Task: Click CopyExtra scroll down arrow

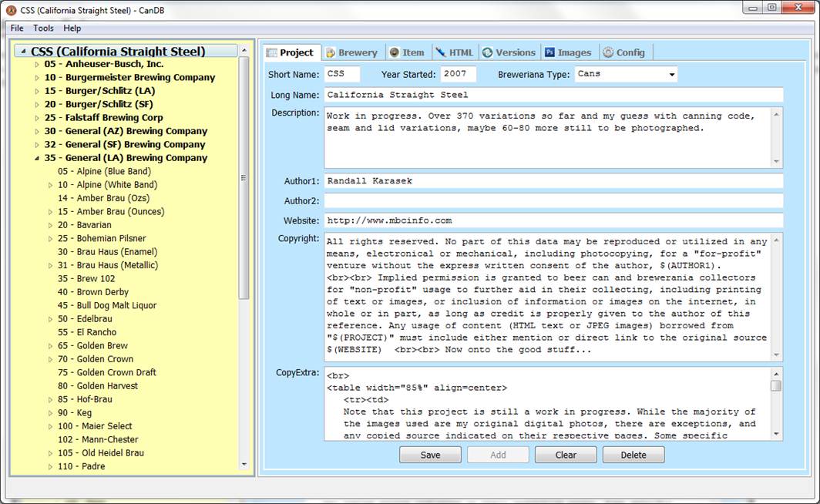Action: [x=777, y=434]
